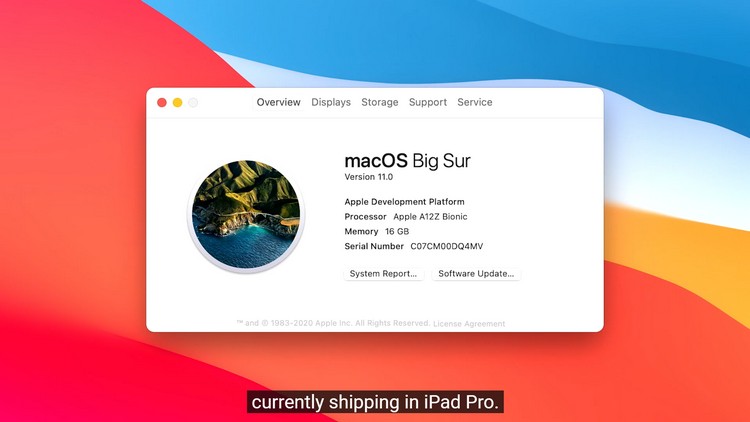The width and height of the screenshot is (750, 422).
Task: Open the License Agreement link
Action: 469,324
